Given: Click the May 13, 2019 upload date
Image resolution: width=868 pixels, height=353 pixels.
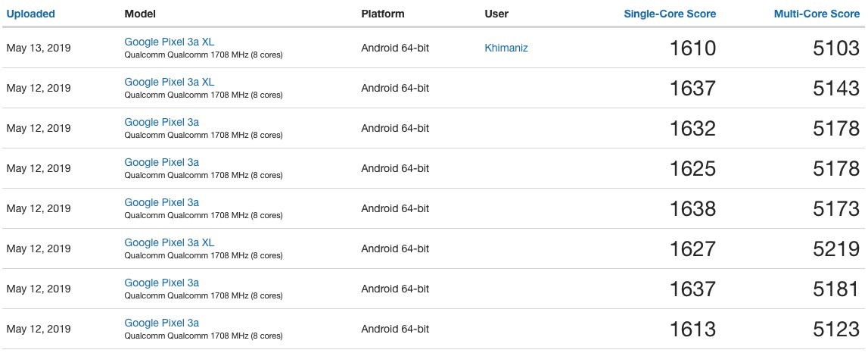Looking at the screenshot, I should point(38,48).
